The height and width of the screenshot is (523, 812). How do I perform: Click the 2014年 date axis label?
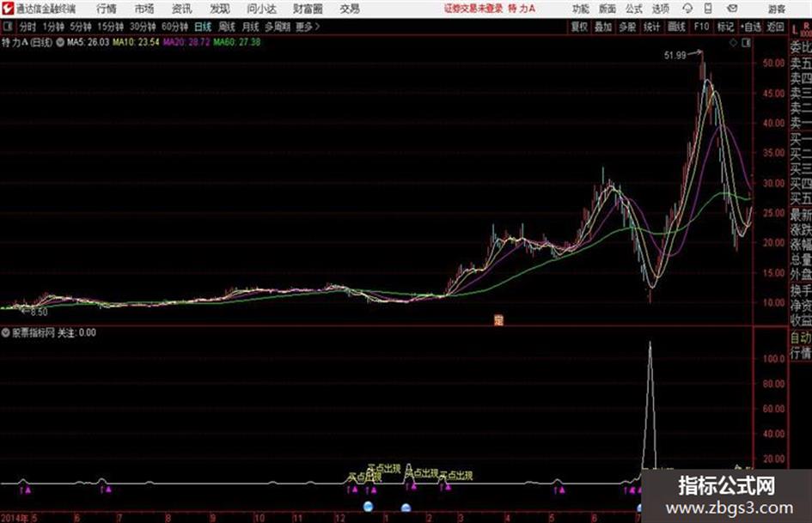15,518
